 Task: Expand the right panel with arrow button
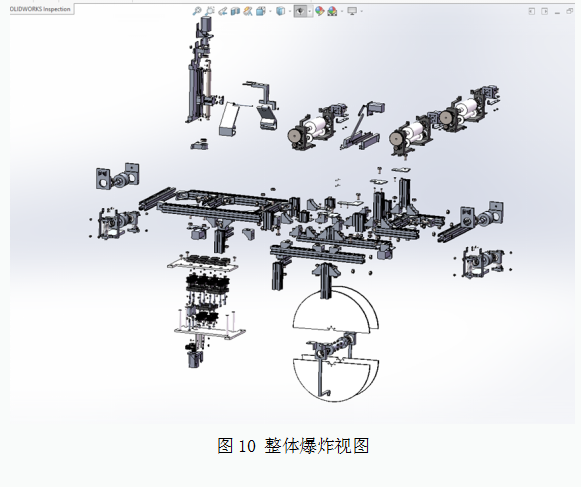click(x=545, y=11)
